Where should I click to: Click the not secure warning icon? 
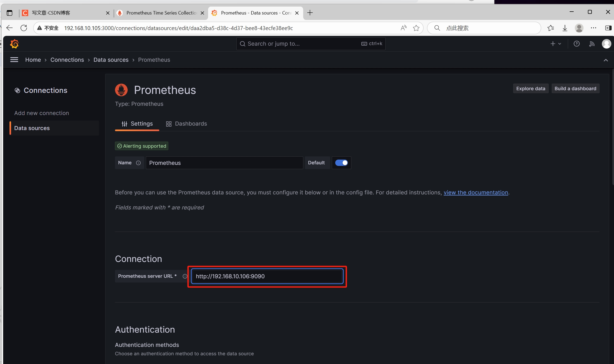tap(40, 28)
